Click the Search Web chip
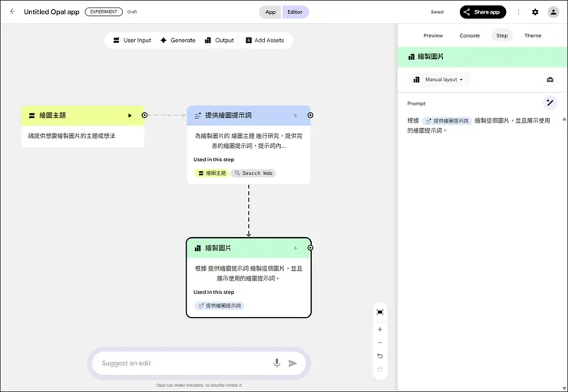 (253, 173)
